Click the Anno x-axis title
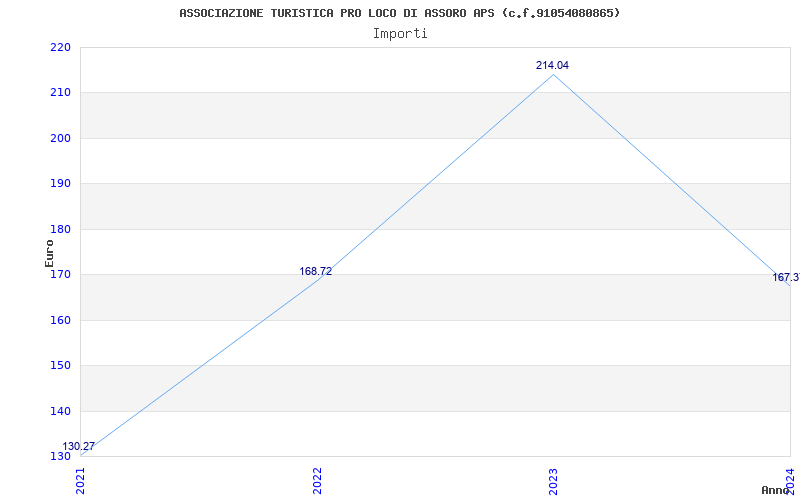 coord(776,490)
